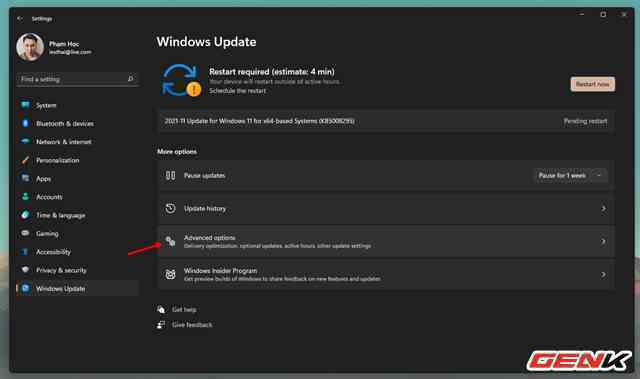This screenshot has width=640, height=379.
Task: Select Privacy & security shield icon
Action: point(25,270)
